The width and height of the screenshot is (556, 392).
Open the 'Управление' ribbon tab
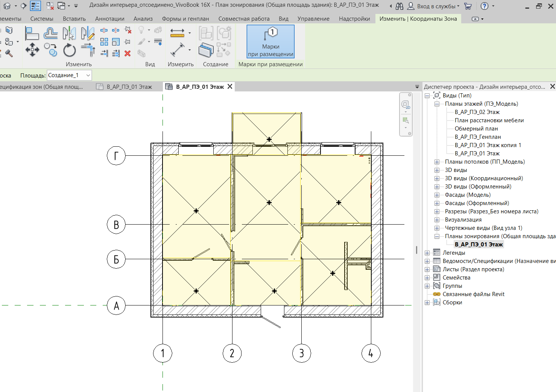pos(313,19)
